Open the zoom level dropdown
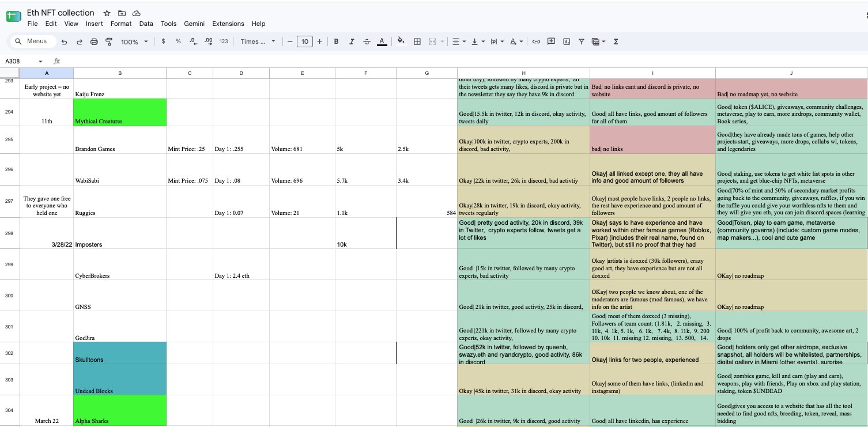The height and width of the screenshot is (427, 868). pyautogui.click(x=134, y=41)
